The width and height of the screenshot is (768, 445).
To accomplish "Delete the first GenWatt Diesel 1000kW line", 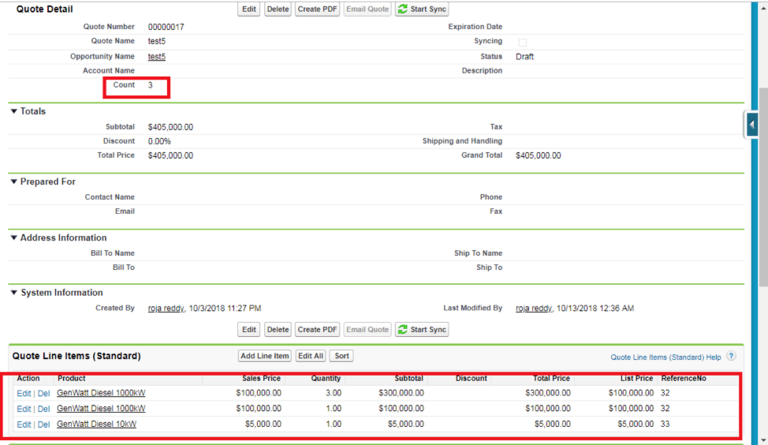I will point(44,393).
